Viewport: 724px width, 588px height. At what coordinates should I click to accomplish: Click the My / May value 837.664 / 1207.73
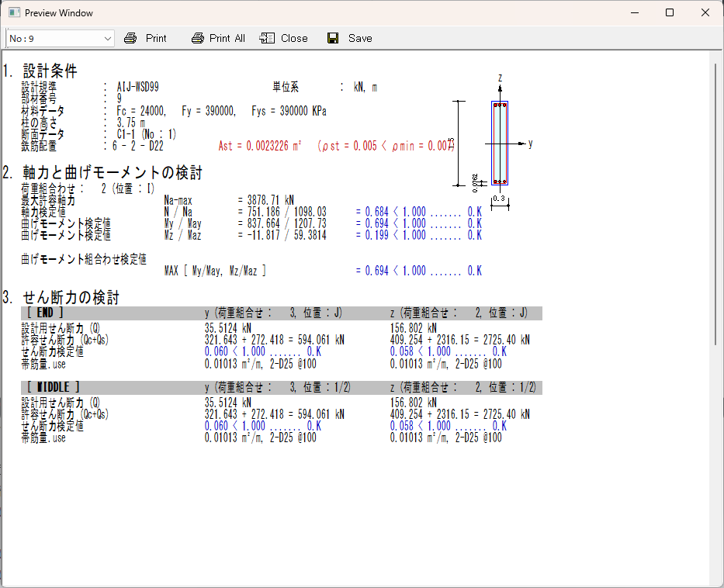pos(287,223)
